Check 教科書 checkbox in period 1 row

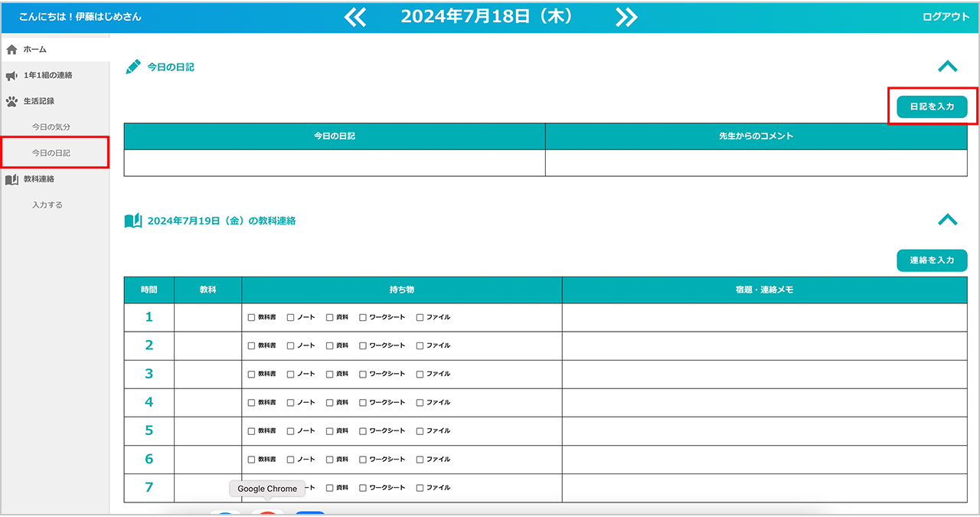pos(251,317)
